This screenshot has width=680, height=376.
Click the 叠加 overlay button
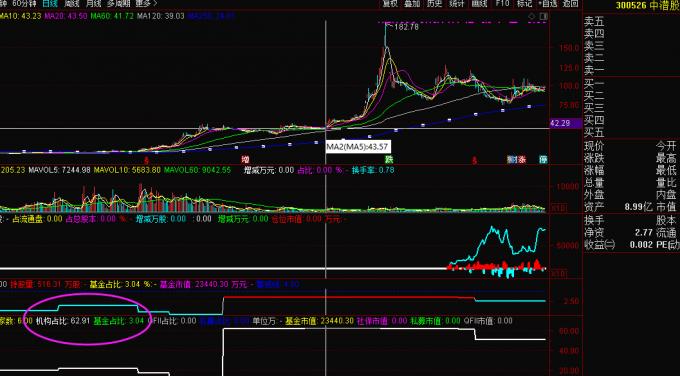point(412,3)
